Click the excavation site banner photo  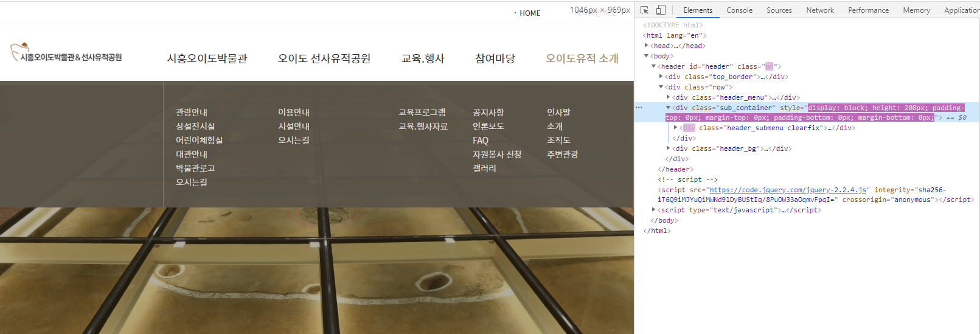[x=317, y=271]
